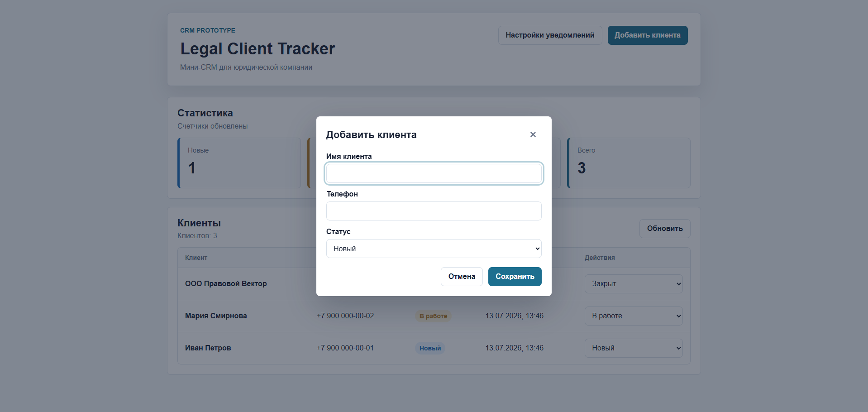The width and height of the screenshot is (868, 412).
Task: Click the Новый status badge for Иван Петров
Action: pyautogui.click(x=430, y=348)
